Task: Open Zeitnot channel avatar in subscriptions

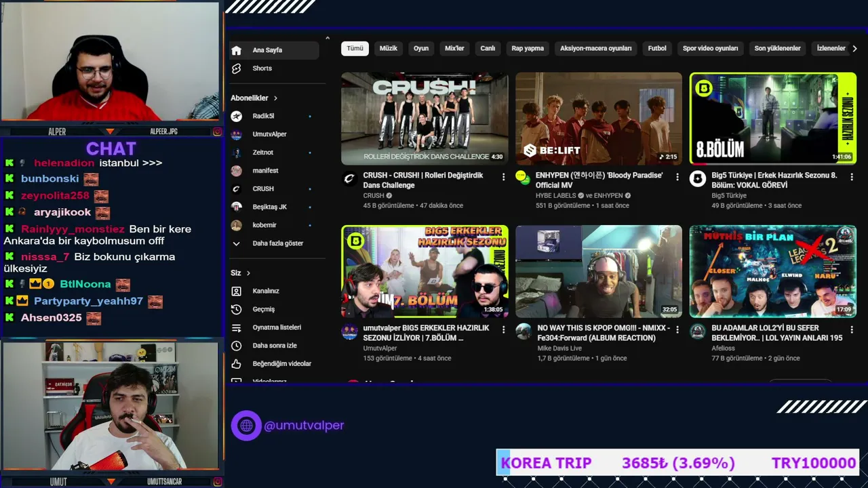Action: (x=236, y=152)
